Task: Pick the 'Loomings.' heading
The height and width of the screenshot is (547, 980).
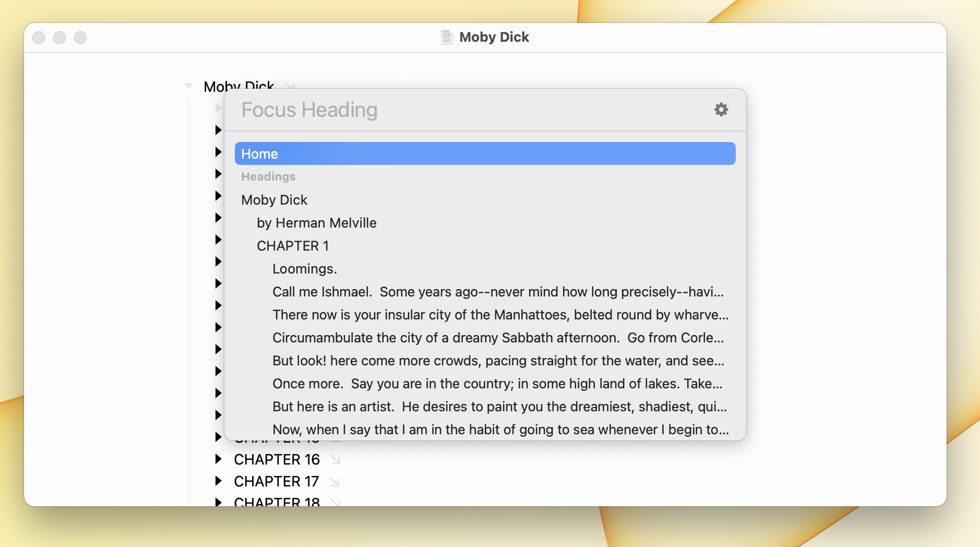Action: point(485,269)
